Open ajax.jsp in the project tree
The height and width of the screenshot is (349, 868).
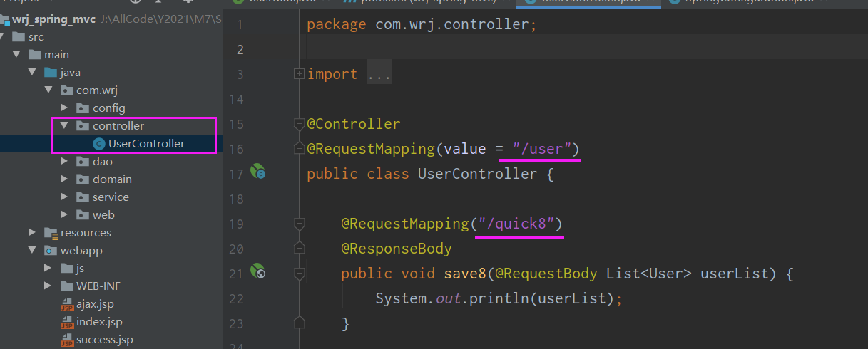95,304
